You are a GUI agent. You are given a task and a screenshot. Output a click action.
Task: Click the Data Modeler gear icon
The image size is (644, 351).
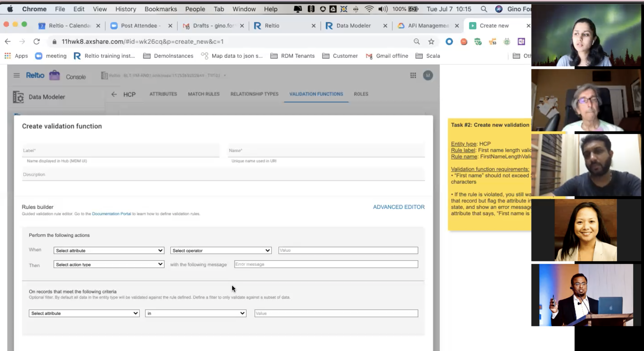point(18,97)
